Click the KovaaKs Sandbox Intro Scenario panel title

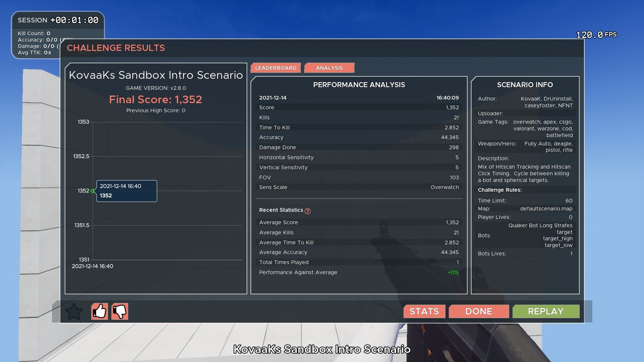[x=156, y=75]
